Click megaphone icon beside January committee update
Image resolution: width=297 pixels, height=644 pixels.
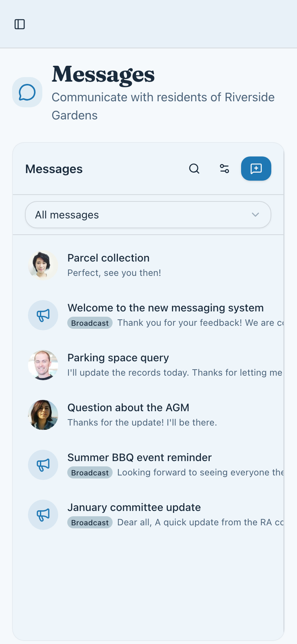[x=43, y=515]
